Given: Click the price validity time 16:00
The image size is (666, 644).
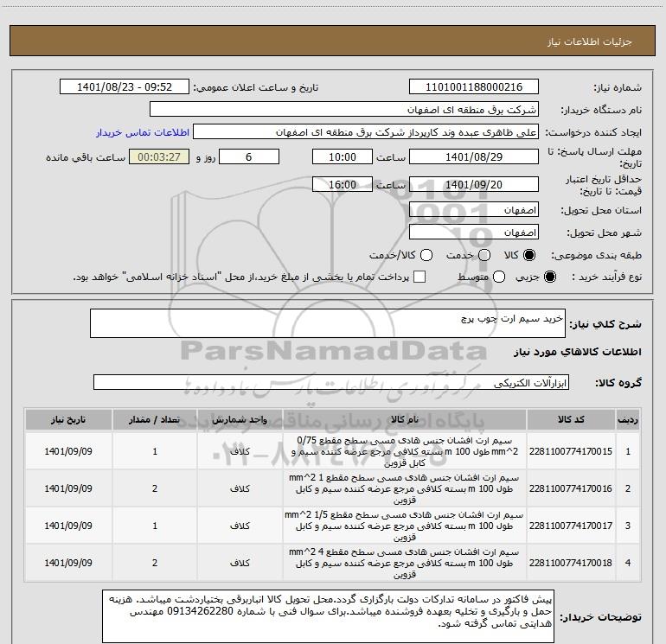Looking at the screenshot, I should click(x=343, y=185).
